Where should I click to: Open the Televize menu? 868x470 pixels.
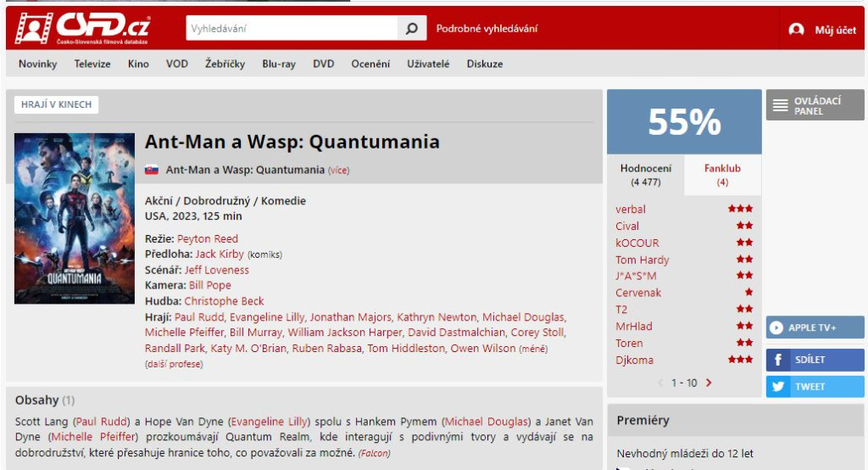92,64
